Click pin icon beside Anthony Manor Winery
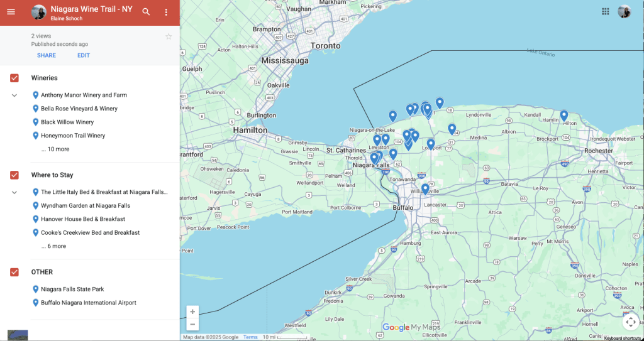This screenshot has width=644, height=341. pos(36,95)
